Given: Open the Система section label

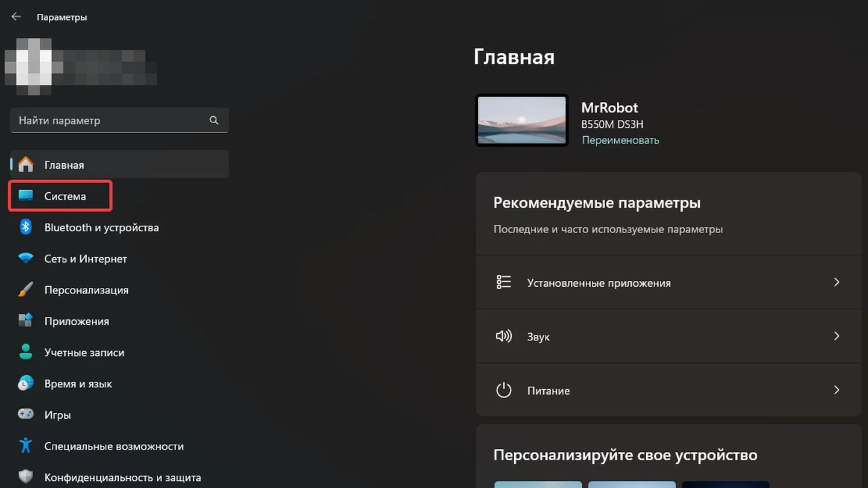Looking at the screenshot, I should (65, 196).
